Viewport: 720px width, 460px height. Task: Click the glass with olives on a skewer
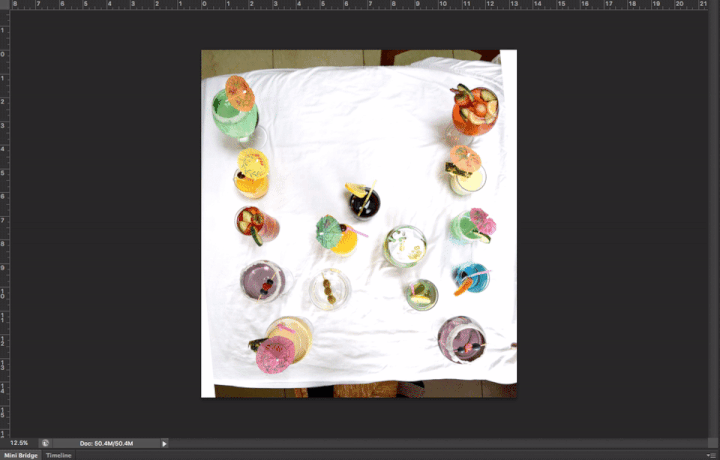click(329, 290)
